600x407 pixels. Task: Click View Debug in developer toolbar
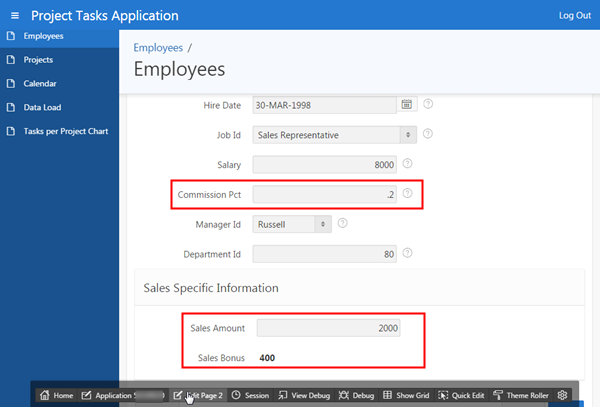[x=304, y=395]
